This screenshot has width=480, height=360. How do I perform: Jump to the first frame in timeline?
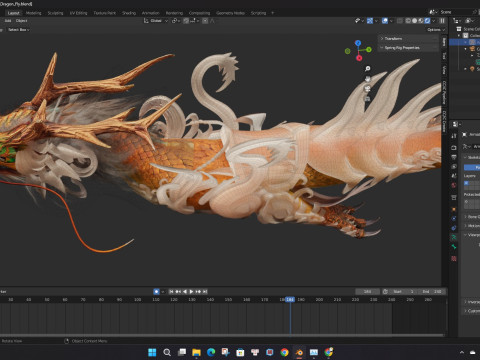(171, 291)
